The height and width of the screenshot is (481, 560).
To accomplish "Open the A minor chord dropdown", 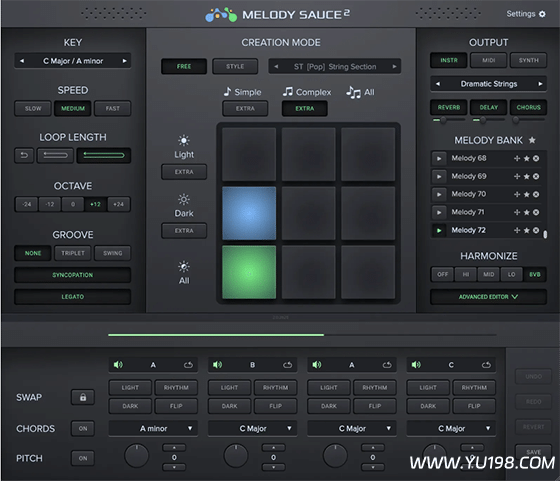I will click(153, 429).
